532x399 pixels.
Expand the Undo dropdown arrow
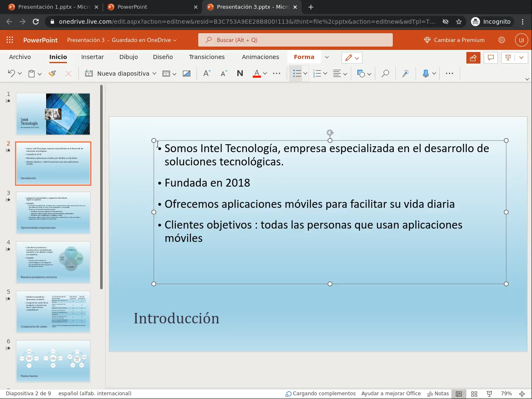point(20,74)
